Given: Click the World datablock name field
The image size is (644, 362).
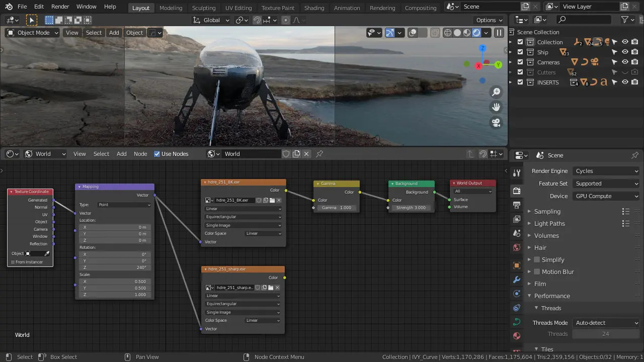Looking at the screenshot, I should 252,154.
